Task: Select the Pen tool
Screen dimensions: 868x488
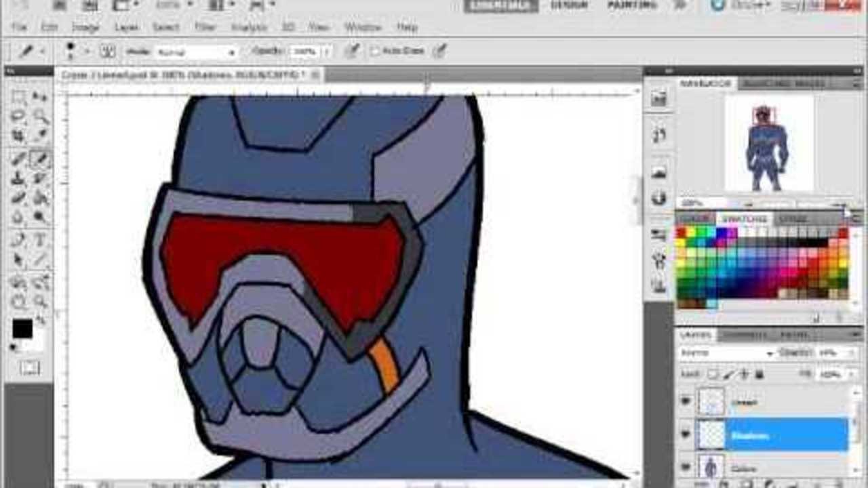Action: [19, 241]
